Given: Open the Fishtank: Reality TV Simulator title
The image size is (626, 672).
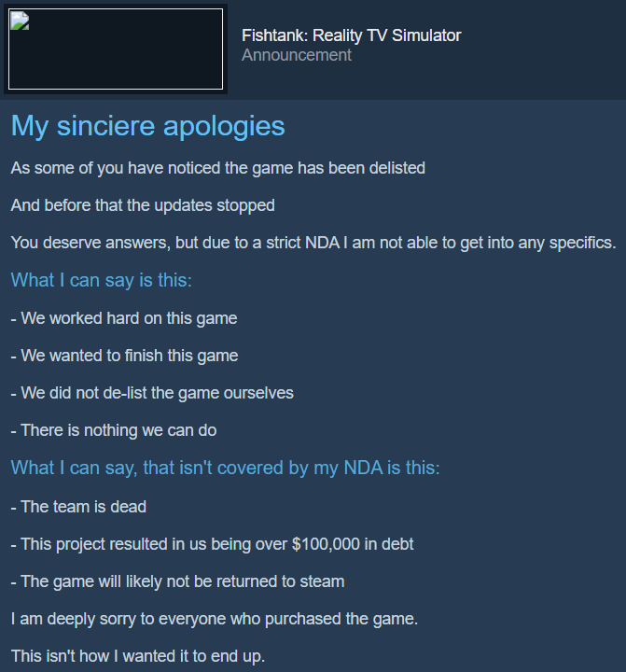Looking at the screenshot, I should click(x=351, y=35).
